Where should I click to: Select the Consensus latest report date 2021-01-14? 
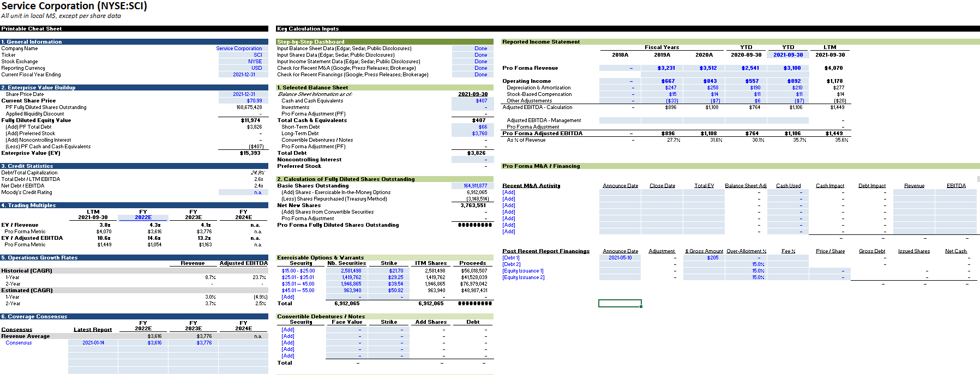click(x=93, y=343)
